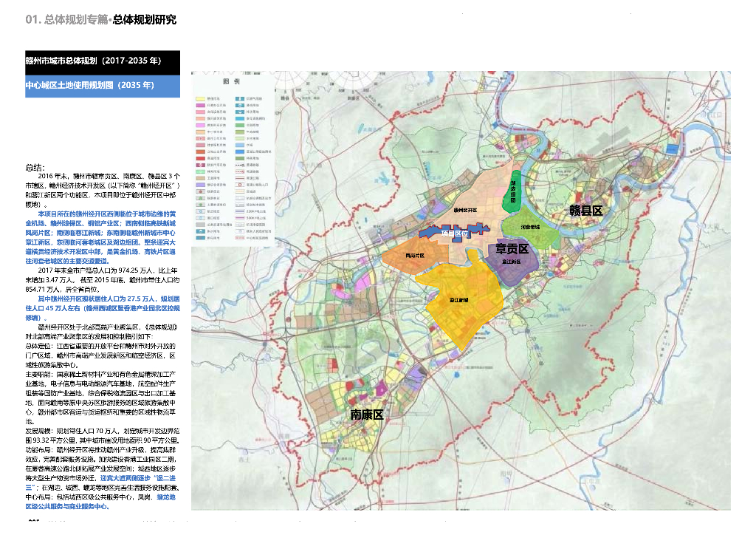Click the page header '01. 总体规划专篇·总体规划研究'
This screenshot has width=756, height=535.
100,20
